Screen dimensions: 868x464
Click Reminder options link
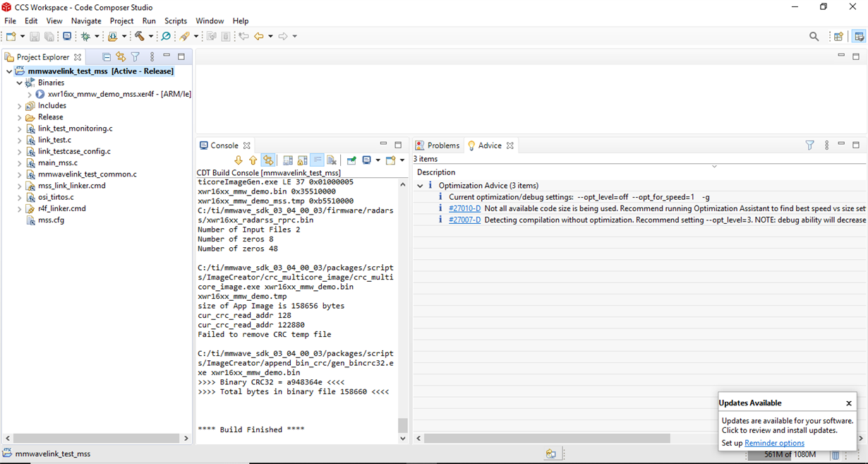click(x=774, y=443)
